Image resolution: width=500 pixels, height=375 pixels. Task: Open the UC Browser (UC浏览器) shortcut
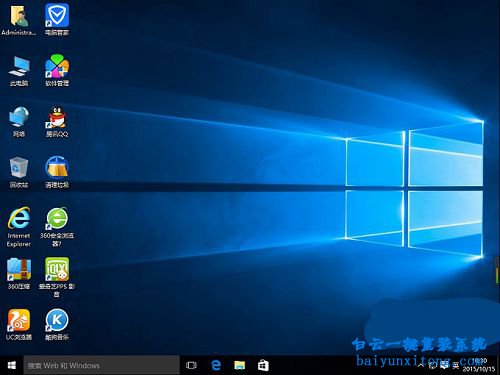tap(19, 324)
